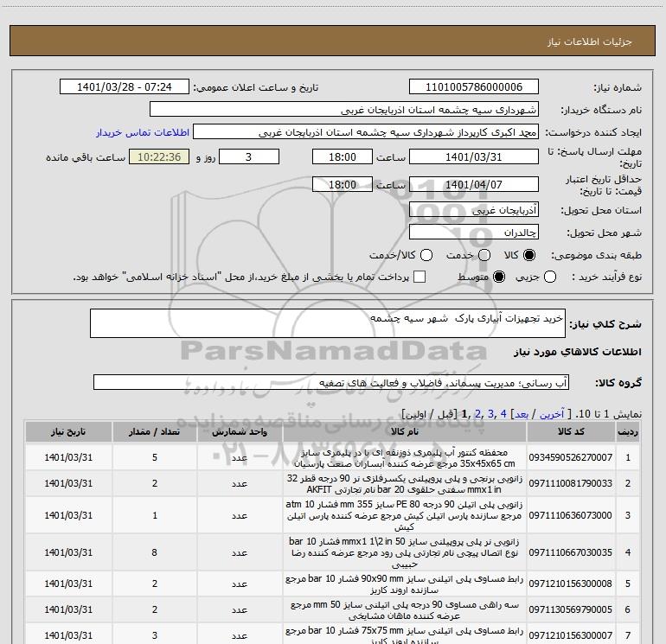Click item code 0971110636073000
This screenshot has height=644, width=666.
[571, 515]
